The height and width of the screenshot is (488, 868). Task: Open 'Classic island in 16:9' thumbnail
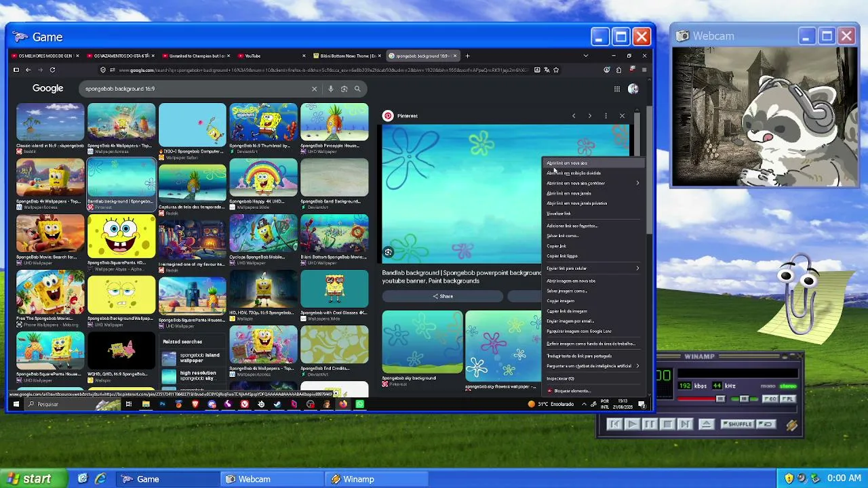(x=50, y=122)
